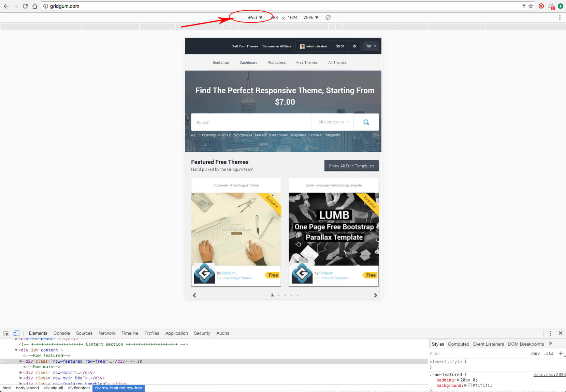This screenshot has height=392, width=566.
Task: Edit the 1024 height value
Action: click(x=292, y=17)
